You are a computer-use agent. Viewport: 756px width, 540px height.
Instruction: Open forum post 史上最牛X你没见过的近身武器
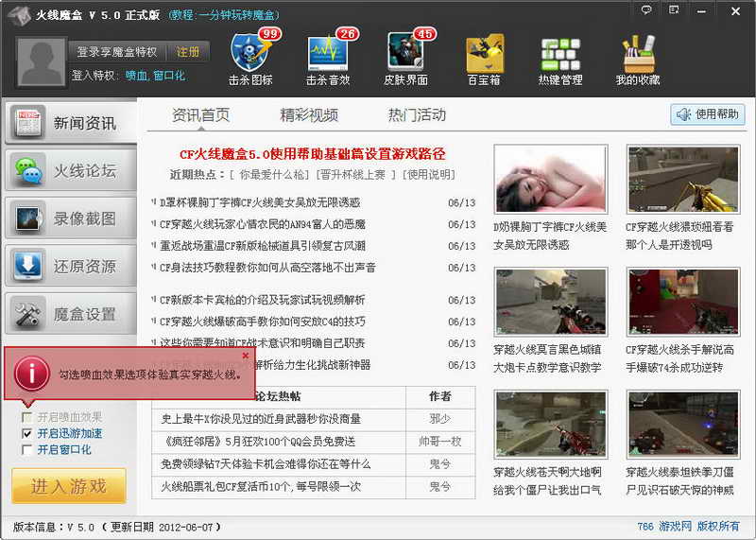pyautogui.click(x=261, y=419)
